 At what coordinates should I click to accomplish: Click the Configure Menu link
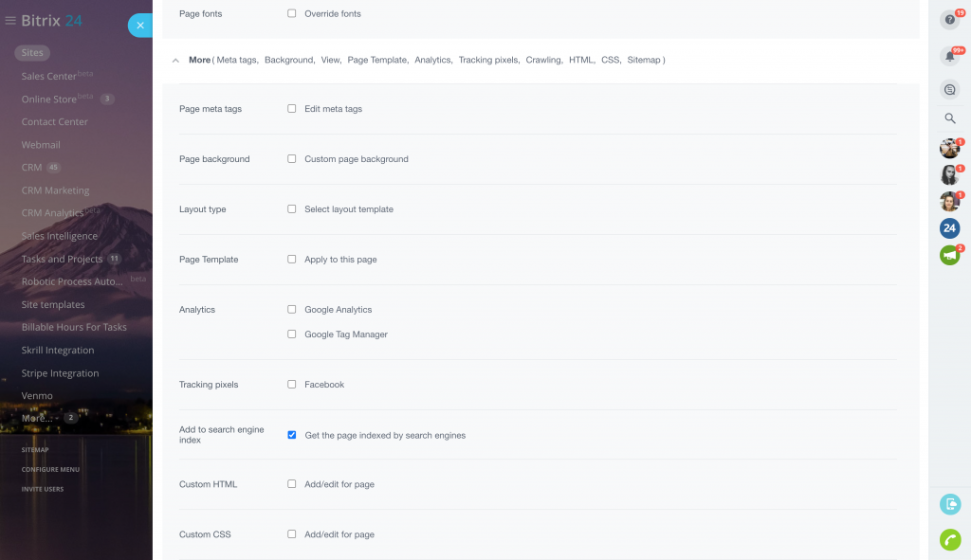click(50, 470)
